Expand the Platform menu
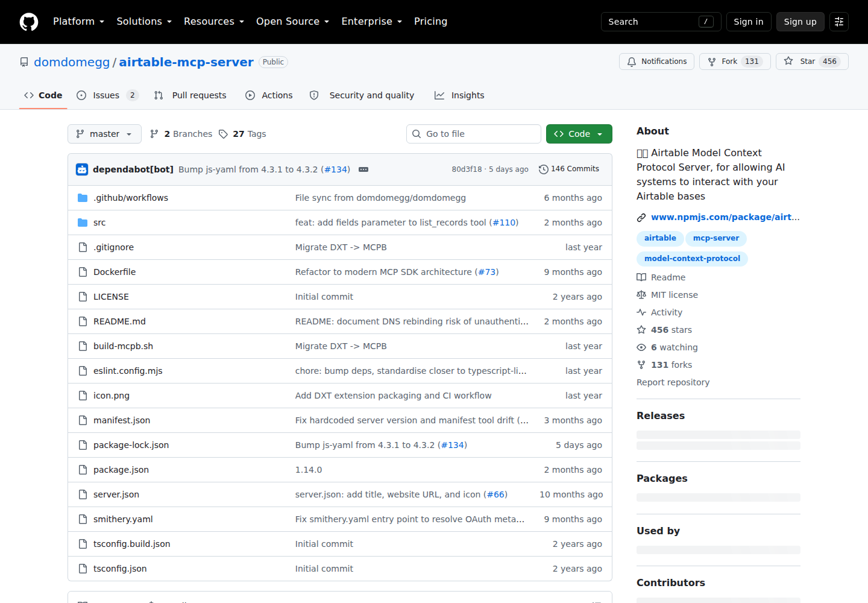 pos(79,22)
